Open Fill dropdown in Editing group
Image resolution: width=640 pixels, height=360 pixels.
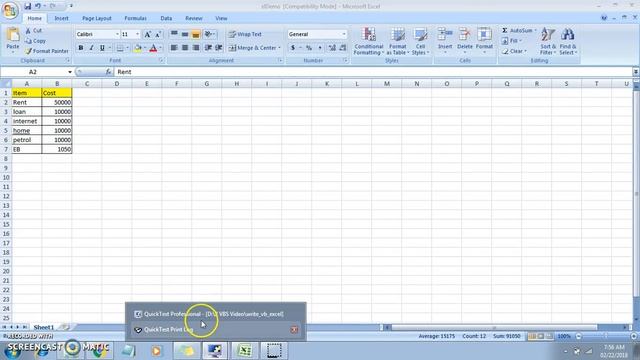(512, 41)
